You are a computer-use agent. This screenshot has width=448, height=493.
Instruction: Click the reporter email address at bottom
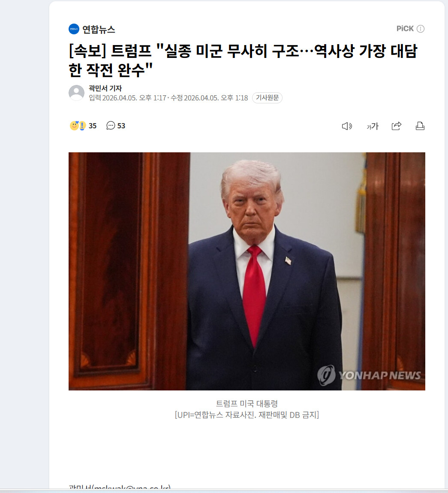pyautogui.click(x=120, y=488)
